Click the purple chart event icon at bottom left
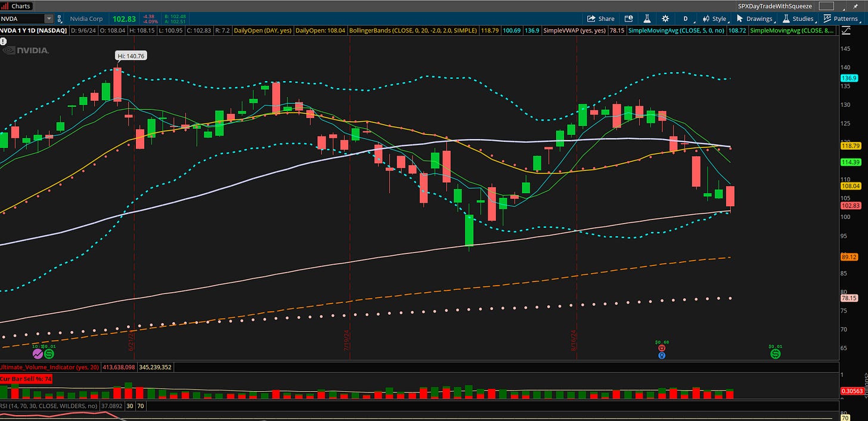The image size is (868, 421). click(38, 354)
